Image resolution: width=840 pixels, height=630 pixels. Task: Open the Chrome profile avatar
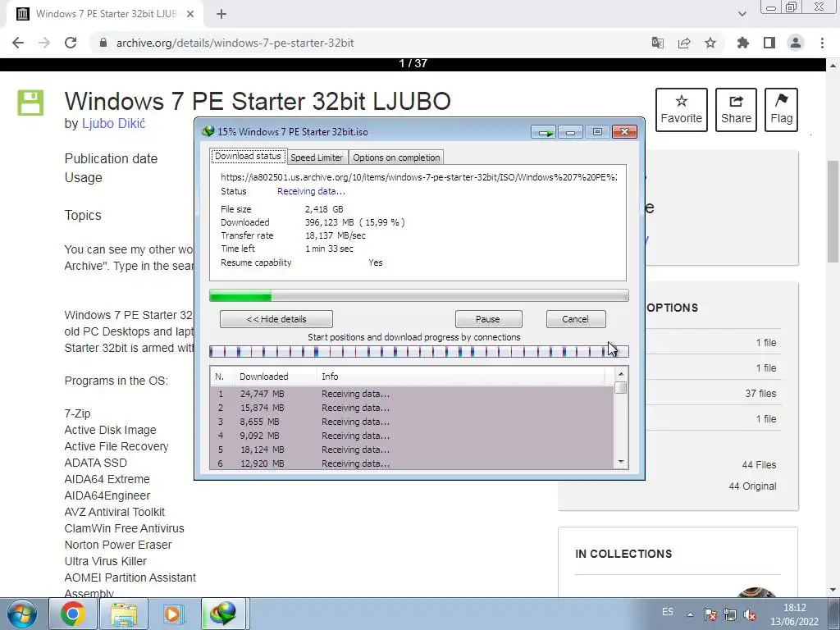point(796,43)
